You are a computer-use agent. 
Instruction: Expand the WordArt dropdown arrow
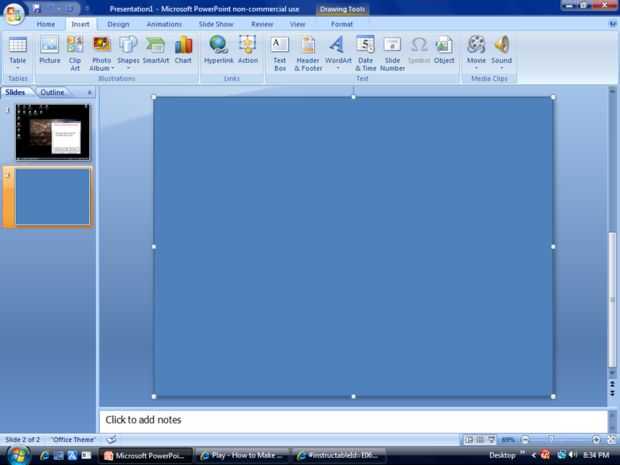338,68
